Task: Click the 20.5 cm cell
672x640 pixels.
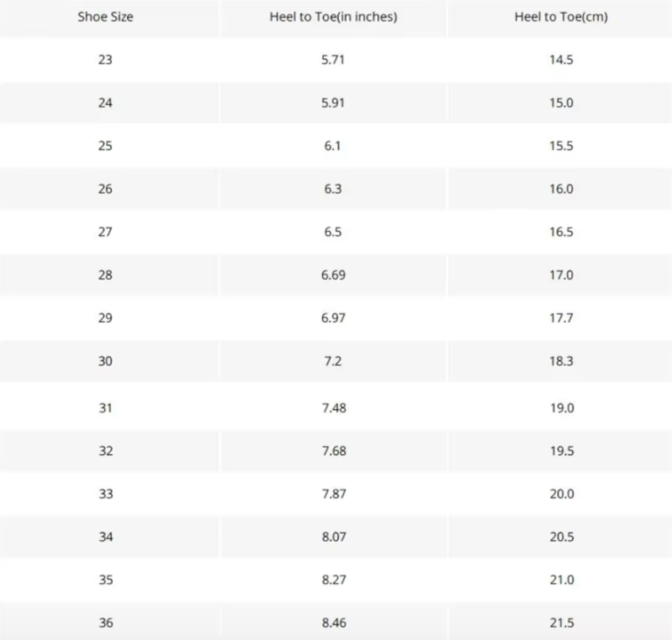Action: pos(561,537)
